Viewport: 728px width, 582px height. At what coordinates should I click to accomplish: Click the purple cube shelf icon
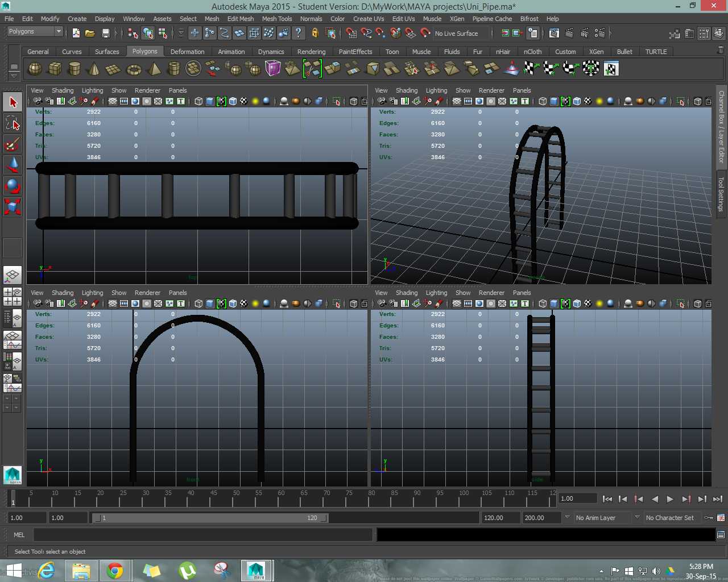[273, 69]
